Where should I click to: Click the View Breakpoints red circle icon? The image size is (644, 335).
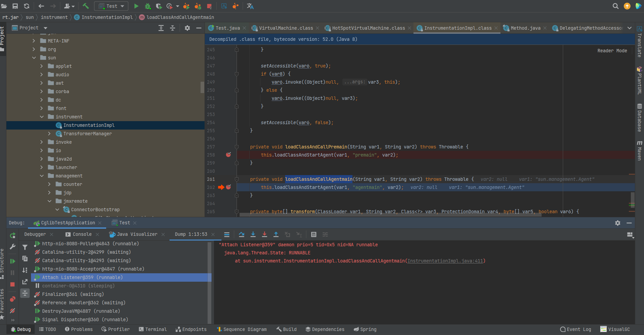[x=12, y=299]
